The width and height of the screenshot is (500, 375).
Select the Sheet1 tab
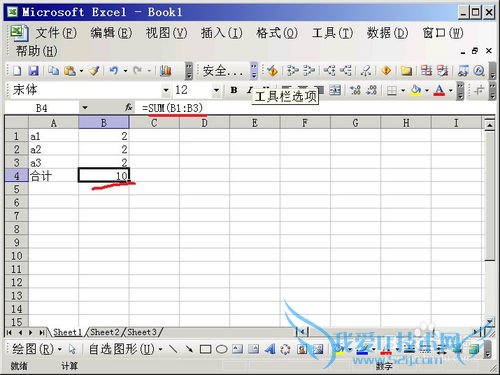68,332
